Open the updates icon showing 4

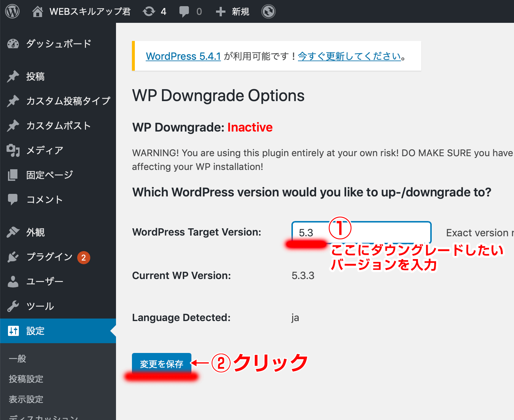pos(149,12)
